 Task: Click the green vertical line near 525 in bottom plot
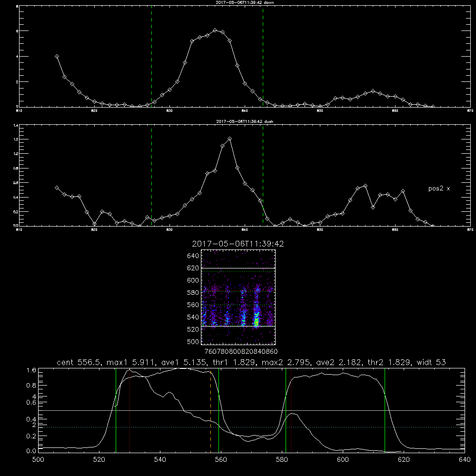116,410
